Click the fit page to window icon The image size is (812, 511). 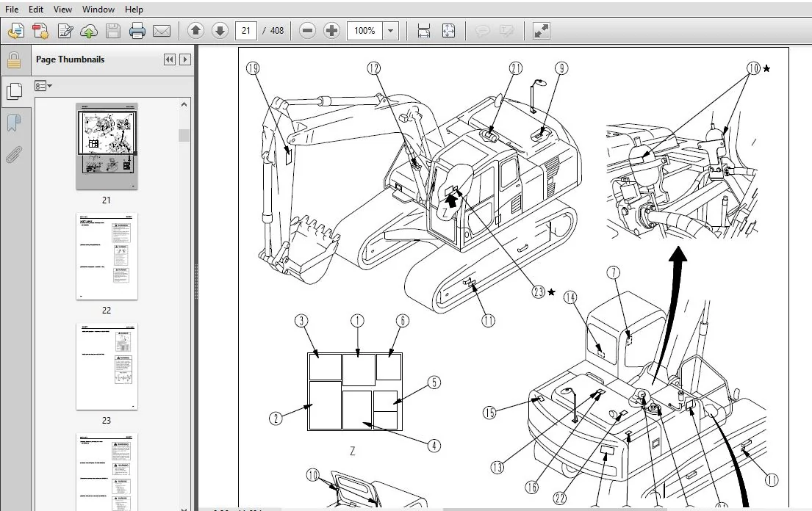(x=448, y=31)
